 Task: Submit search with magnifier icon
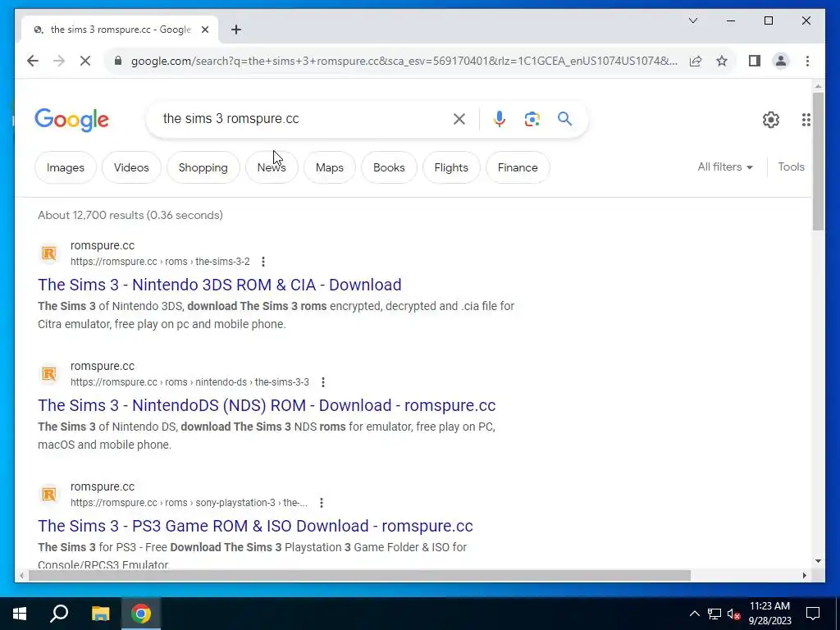pyautogui.click(x=564, y=118)
